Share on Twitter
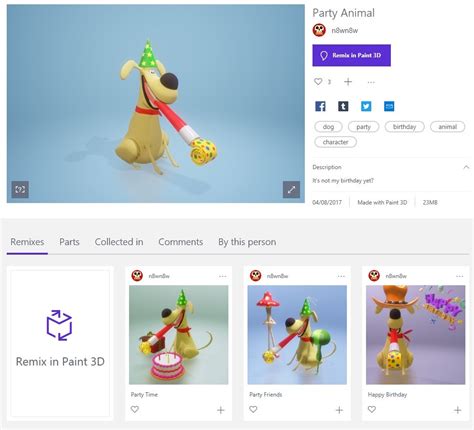This screenshot has height=430, width=474. coord(366,106)
